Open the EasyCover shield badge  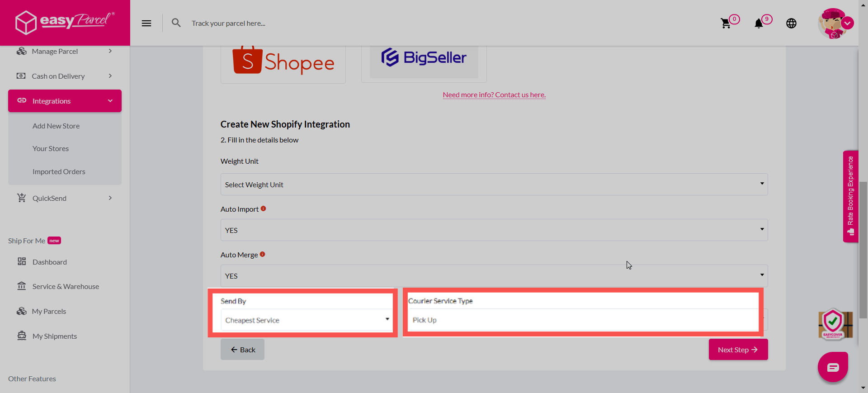[x=835, y=324]
